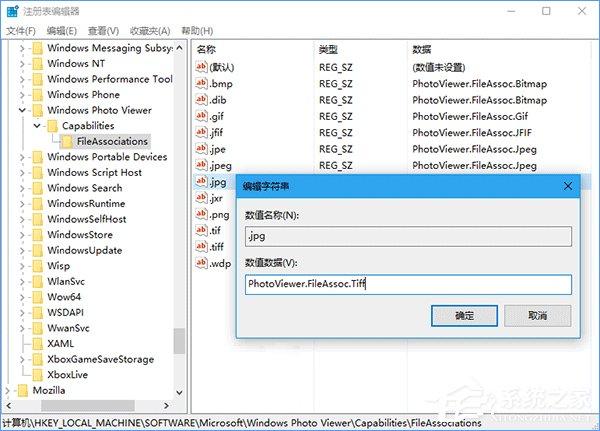Click the XAML folder icon
The height and width of the screenshot is (431, 600).
click(x=38, y=344)
